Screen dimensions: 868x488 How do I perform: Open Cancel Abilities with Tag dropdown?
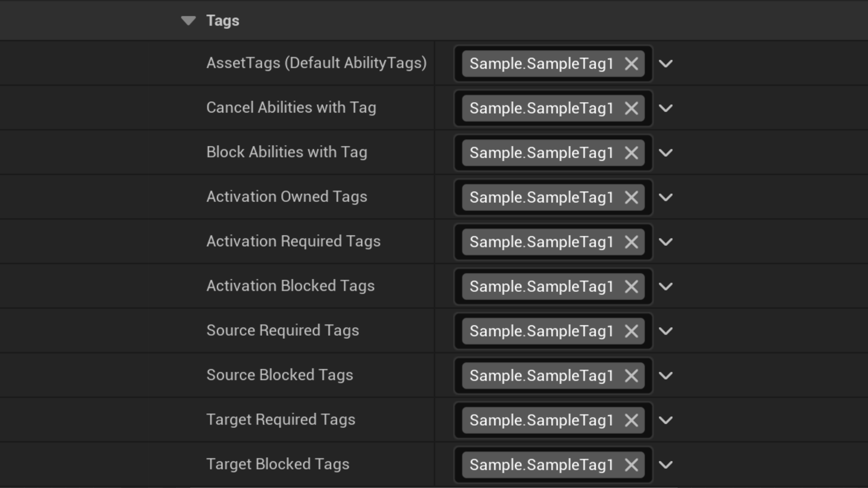click(x=665, y=108)
